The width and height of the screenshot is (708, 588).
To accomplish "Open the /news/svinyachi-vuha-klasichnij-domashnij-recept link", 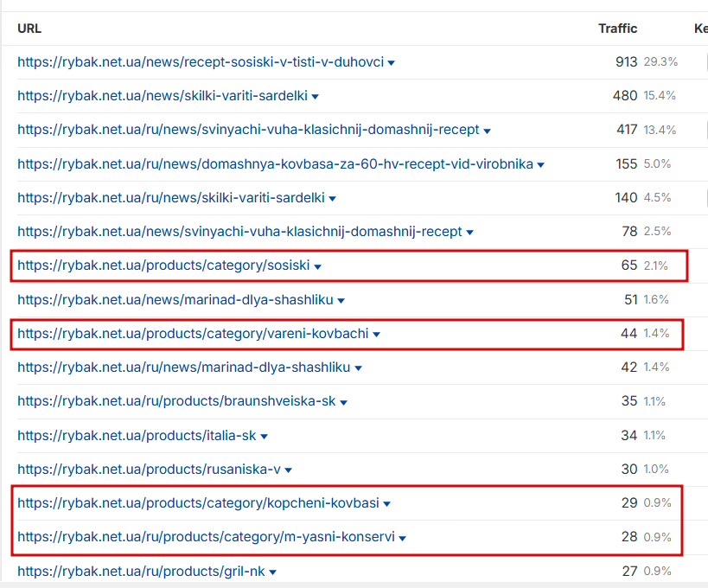I will point(239,232).
